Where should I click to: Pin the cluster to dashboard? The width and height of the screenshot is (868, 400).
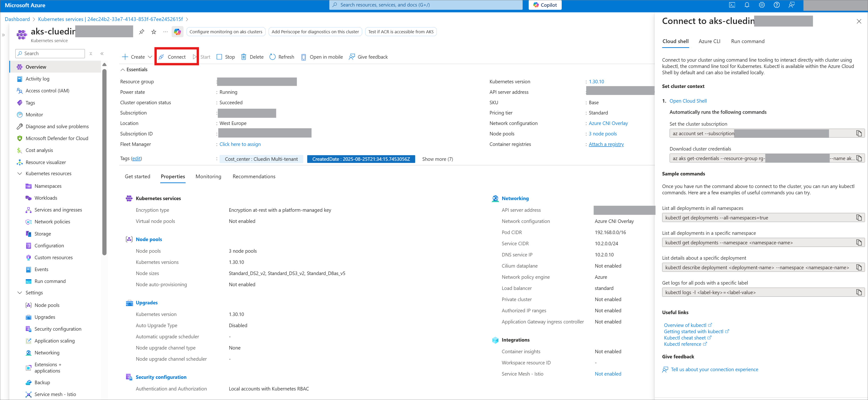coord(141,32)
